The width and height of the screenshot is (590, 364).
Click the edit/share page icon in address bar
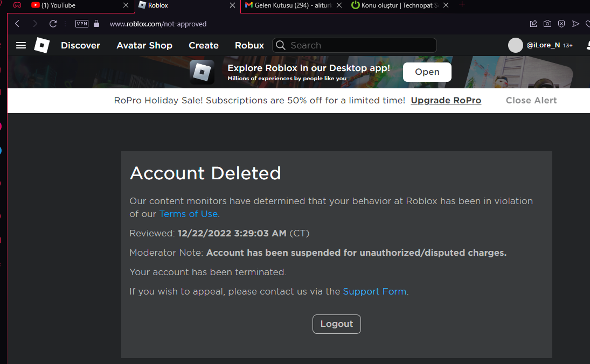point(533,24)
